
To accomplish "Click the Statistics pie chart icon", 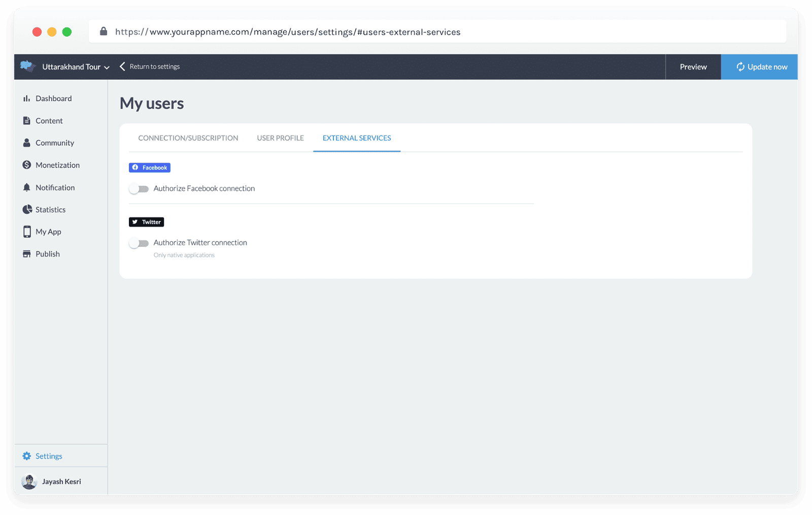I will (27, 209).
